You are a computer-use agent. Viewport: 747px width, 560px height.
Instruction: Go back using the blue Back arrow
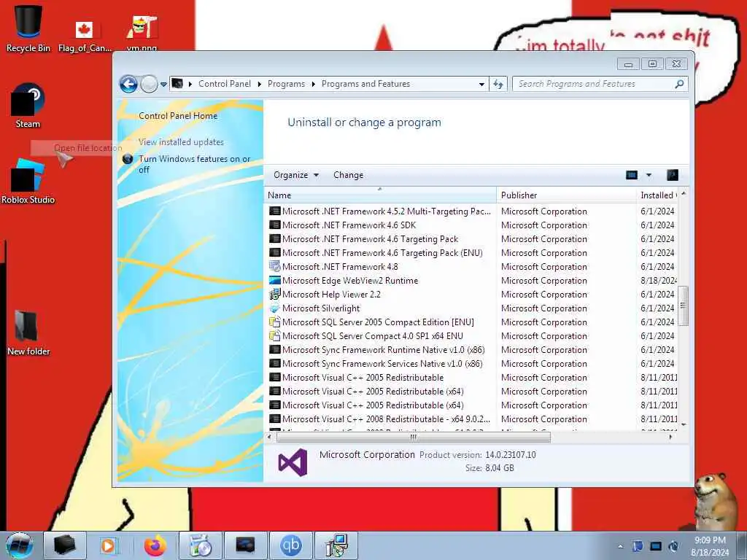click(x=128, y=85)
